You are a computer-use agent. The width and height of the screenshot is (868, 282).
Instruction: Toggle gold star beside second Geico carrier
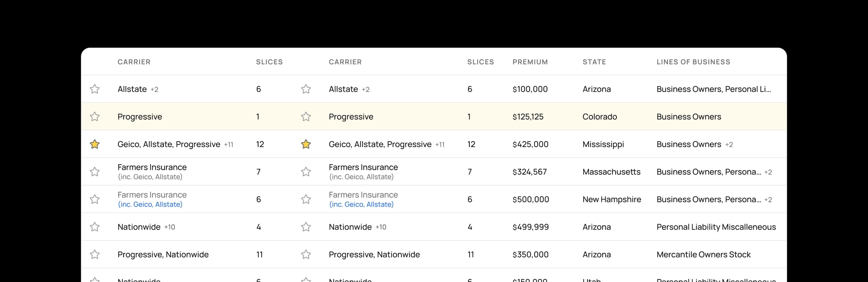pos(306,144)
